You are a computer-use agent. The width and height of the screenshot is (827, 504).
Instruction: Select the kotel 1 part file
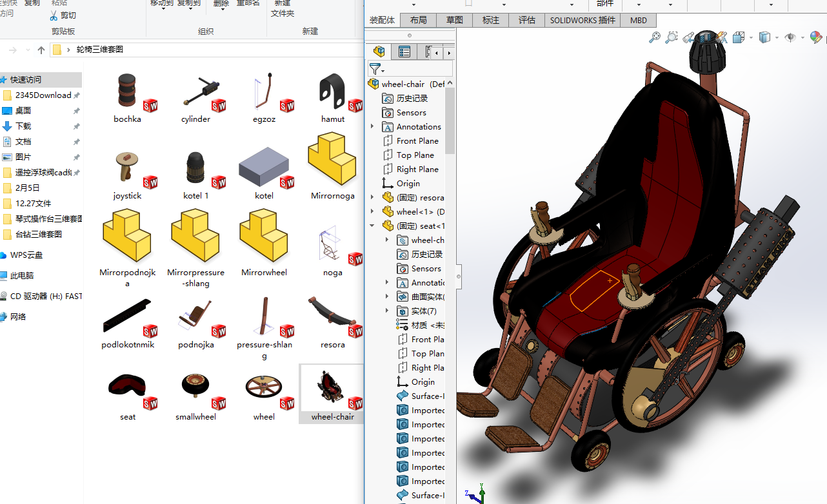tap(196, 175)
